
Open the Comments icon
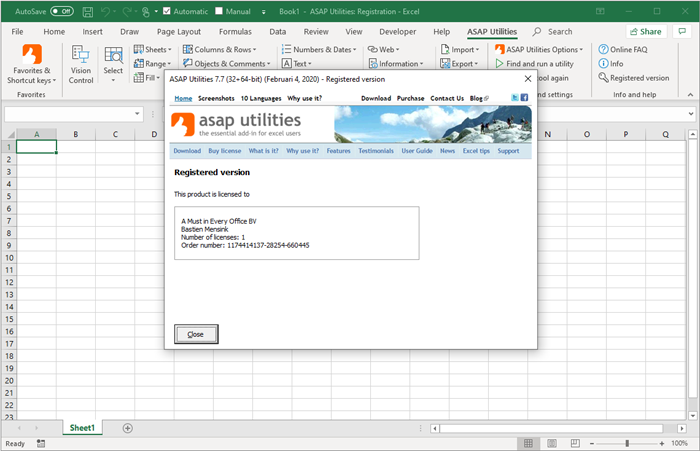[x=682, y=31]
